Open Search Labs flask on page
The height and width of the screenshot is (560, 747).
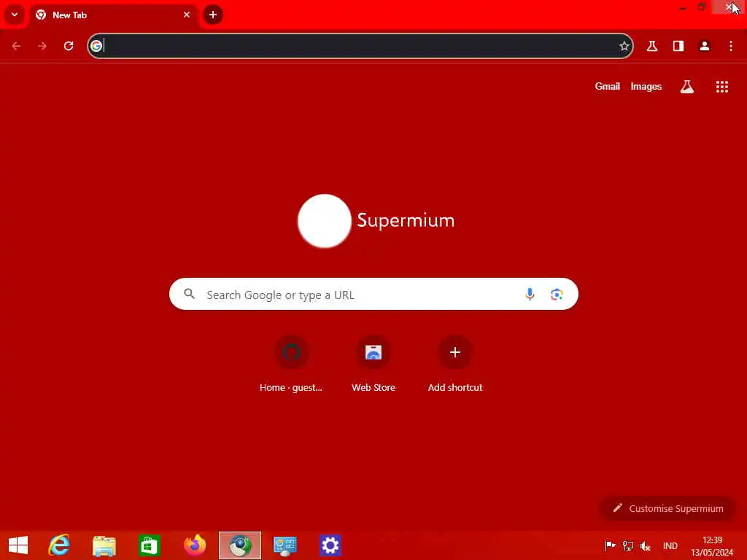tap(687, 87)
